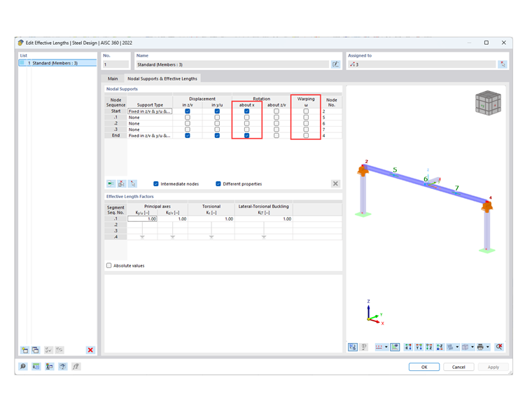This screenshot has height=399, width=532.
Task: Click Torsional factor 1.00 cell
Action: [211, 219]
